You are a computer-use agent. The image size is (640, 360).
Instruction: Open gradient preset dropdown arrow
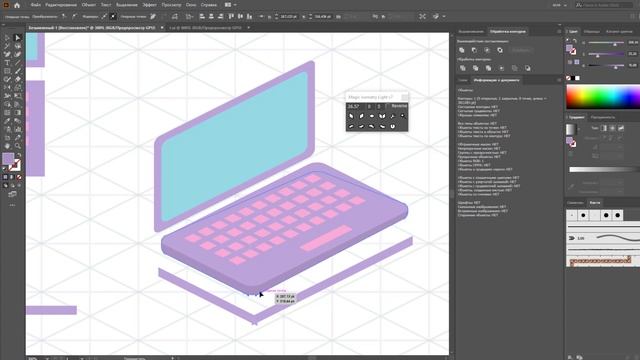pos(579,129)
